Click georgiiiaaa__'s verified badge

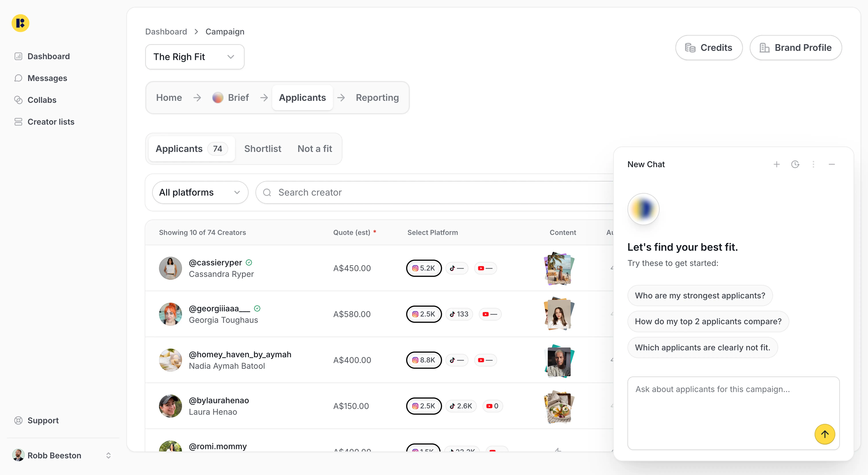257,308
